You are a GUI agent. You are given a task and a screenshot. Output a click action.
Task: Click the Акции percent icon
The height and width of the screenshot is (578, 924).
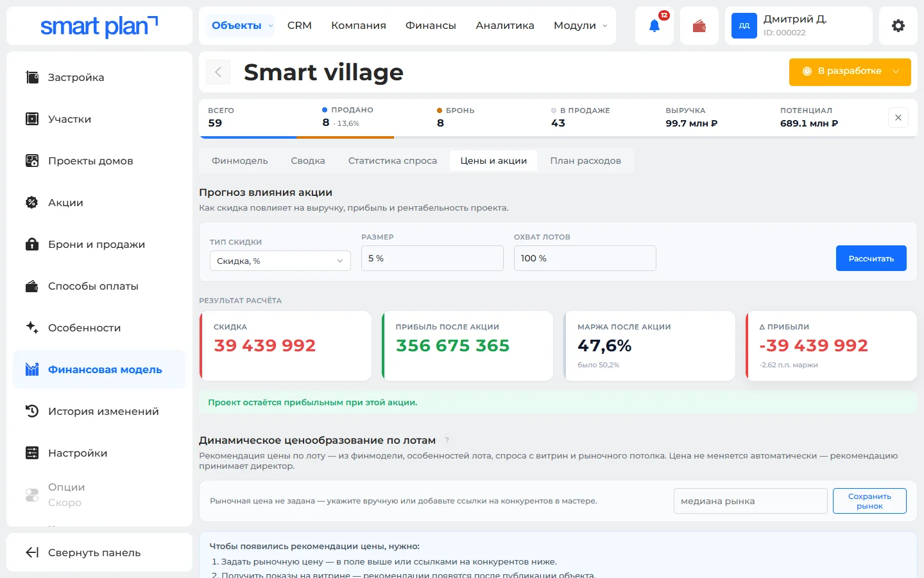[31, 202]
